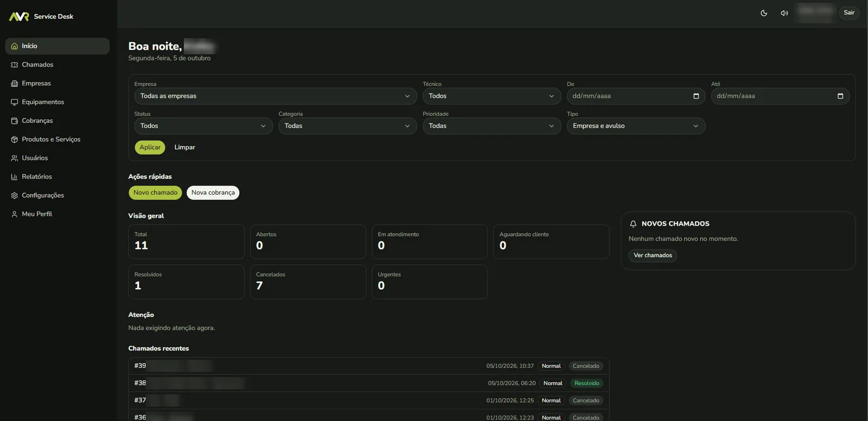Click the Usuários people icon
868x421 pixels.
15,158
